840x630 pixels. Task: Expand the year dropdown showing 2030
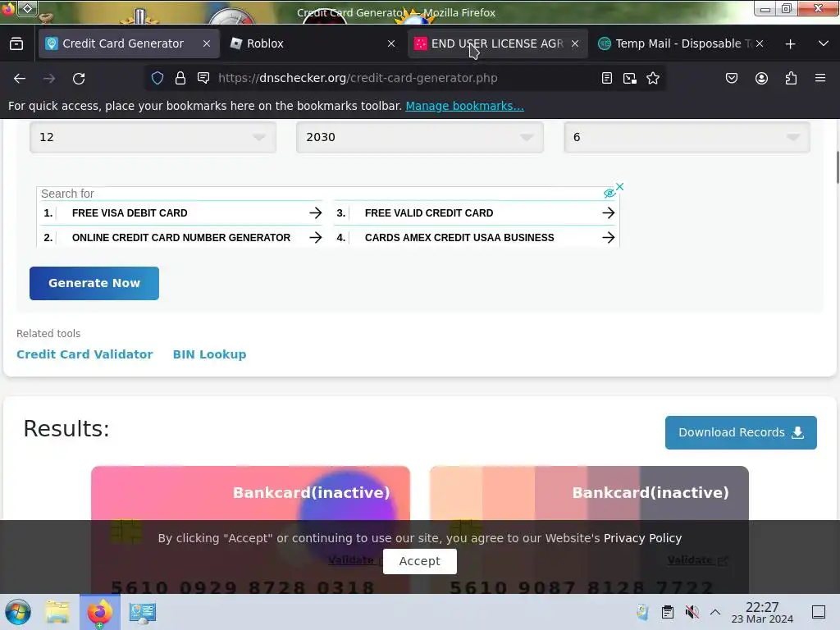419,137
